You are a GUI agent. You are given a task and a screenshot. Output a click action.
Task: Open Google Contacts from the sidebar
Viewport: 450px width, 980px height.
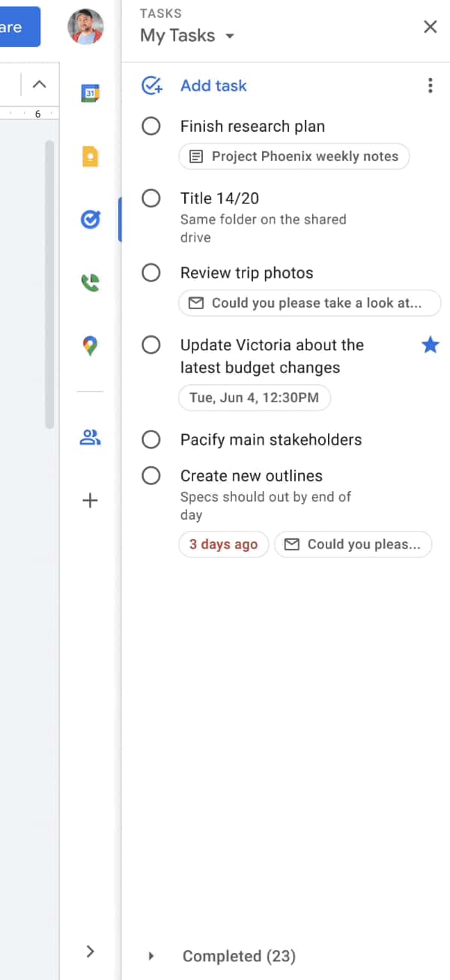click(x=90, y=437)
